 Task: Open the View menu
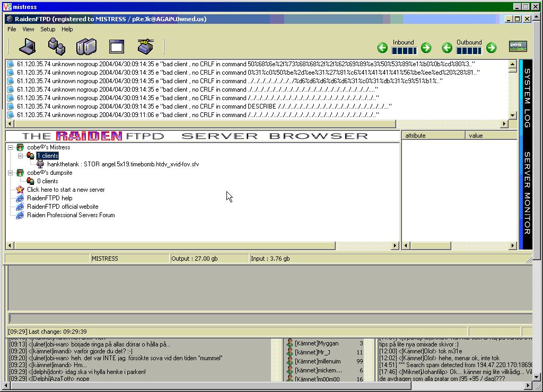coord(28,29)
